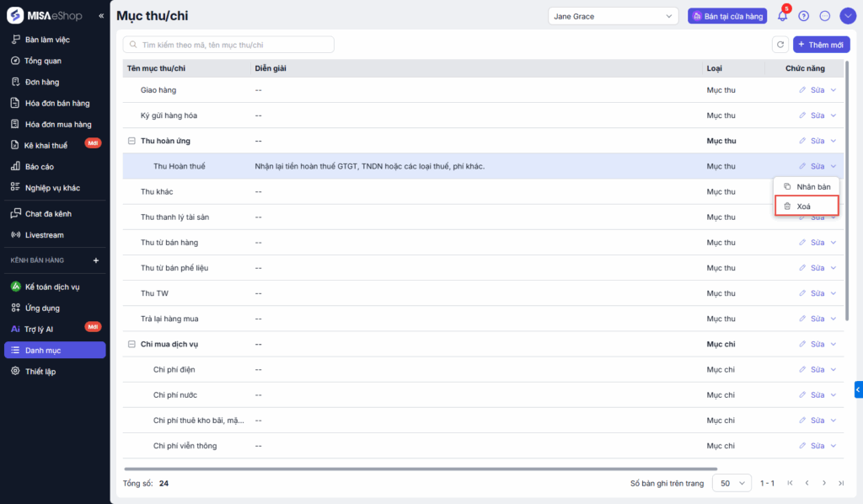Open action chevron in Giao hàng row
Image resolution: width=863 pixels, height=504 pixels.
(x=834, y=89)
